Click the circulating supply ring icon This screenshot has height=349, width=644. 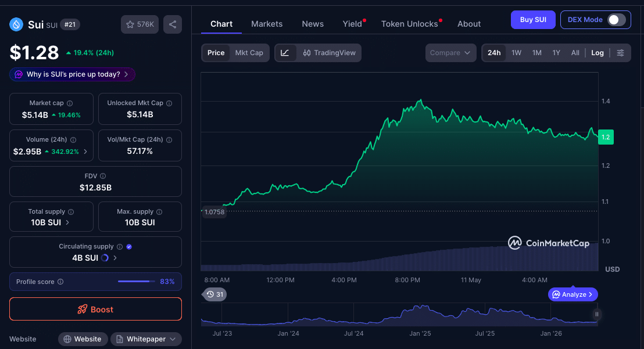[105, 258]
